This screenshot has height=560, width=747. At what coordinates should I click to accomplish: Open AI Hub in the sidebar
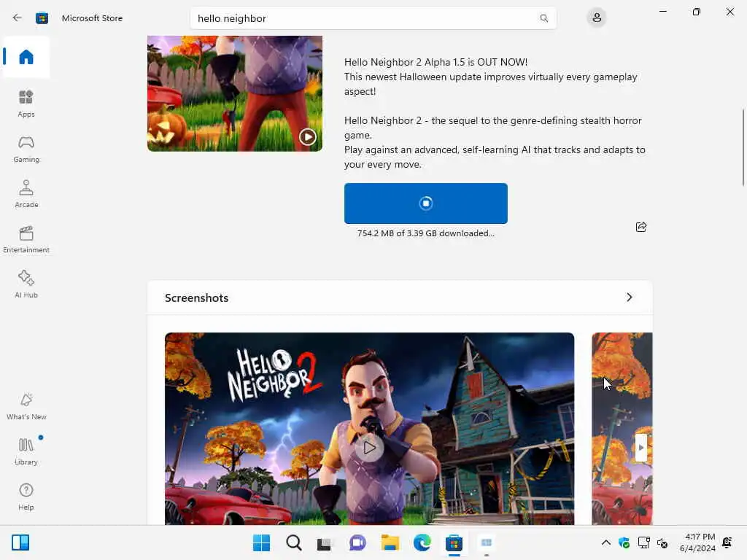(x=26, y=284)
